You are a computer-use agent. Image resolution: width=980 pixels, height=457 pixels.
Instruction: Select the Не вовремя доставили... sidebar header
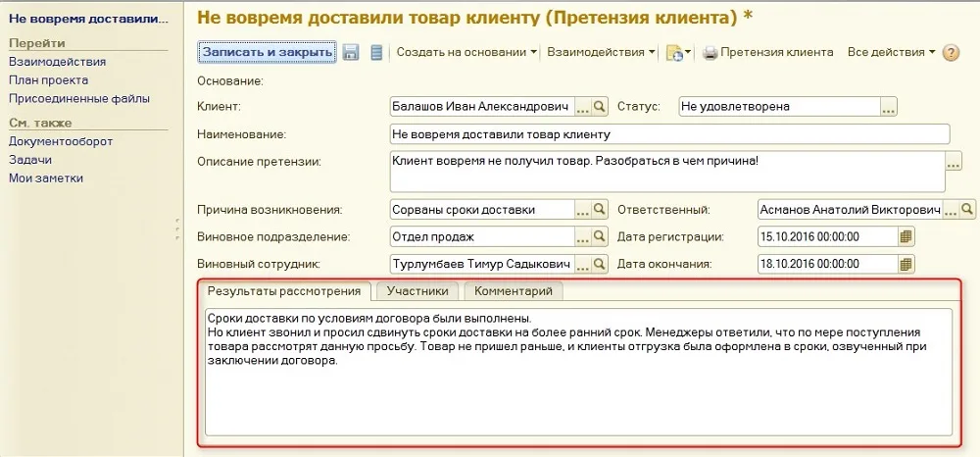click(x=88, y=19)
